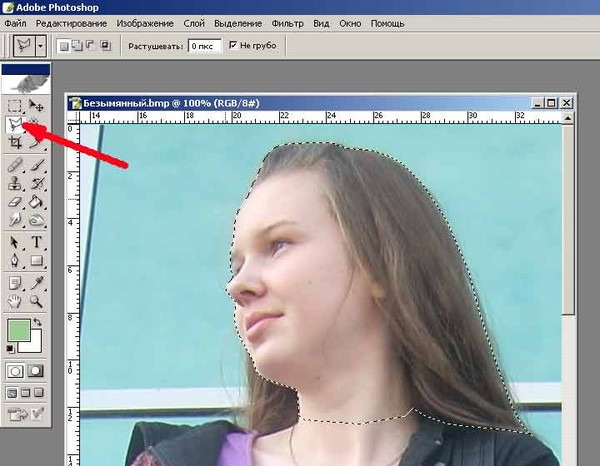Set Subtract from Selection mode

[x=90, y=46]
